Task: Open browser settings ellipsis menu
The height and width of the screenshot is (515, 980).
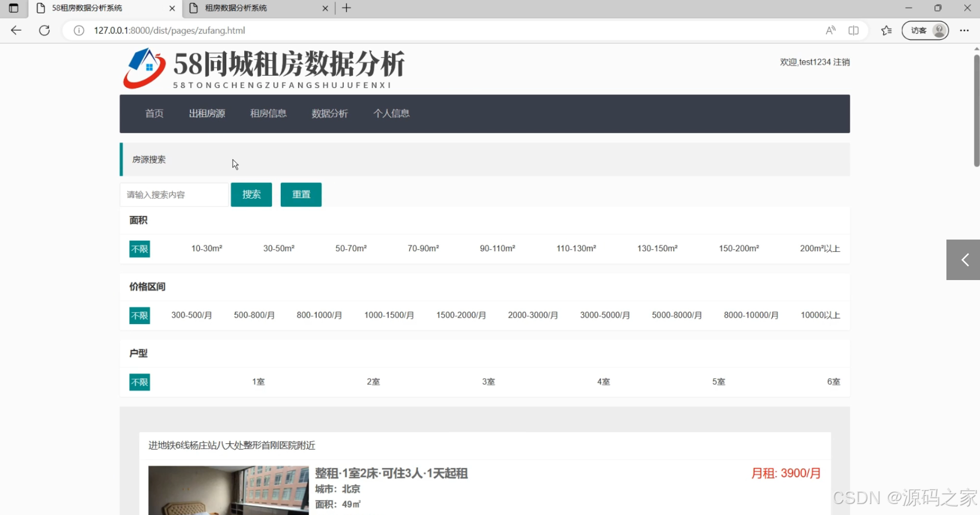Action: (x=964, y=30)
